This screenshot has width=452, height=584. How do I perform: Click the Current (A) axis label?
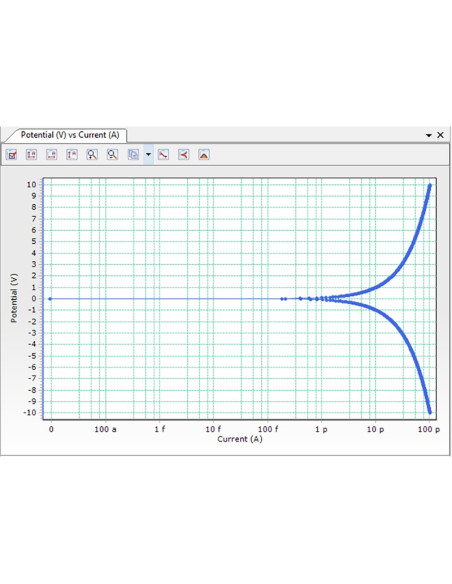click(240, 439)
